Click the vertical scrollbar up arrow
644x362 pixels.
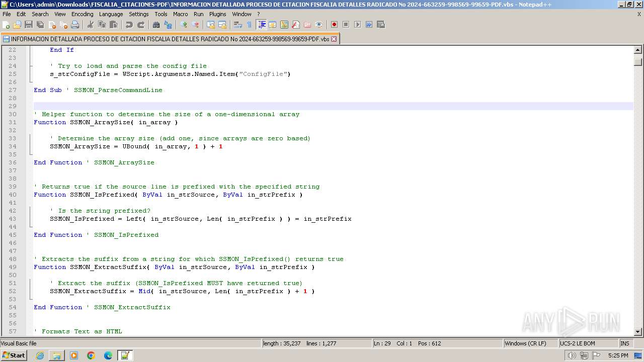point(638,50)
